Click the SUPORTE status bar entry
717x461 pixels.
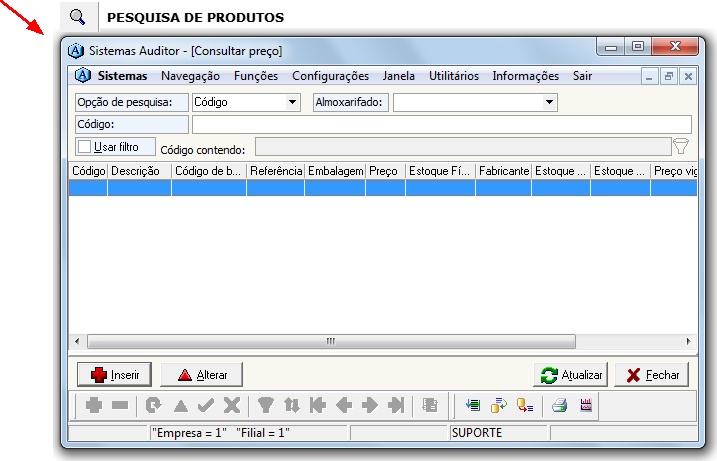click(x=477, y=433)
